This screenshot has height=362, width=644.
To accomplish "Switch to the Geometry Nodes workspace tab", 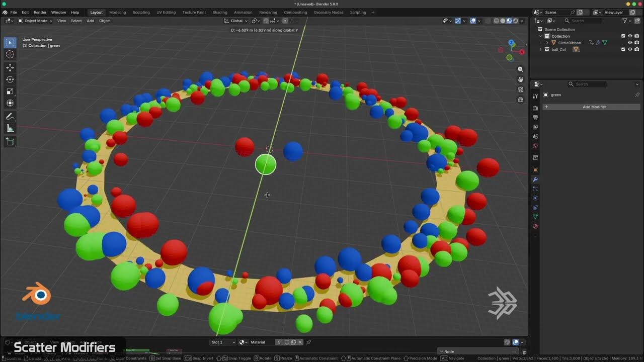I will (x=328, y=13).
